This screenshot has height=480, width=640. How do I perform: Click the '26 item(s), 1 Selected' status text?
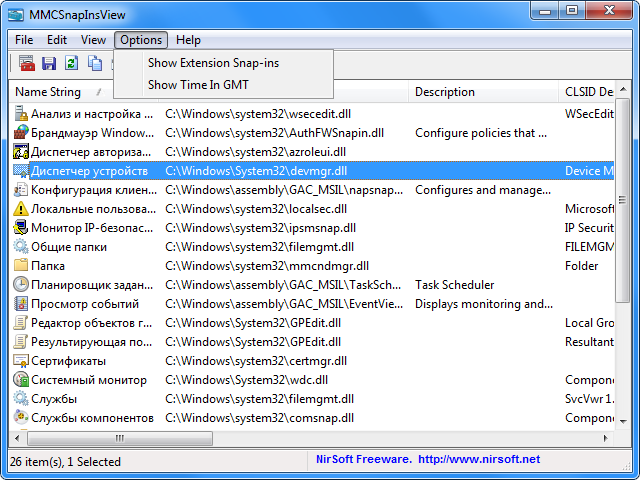65,462
